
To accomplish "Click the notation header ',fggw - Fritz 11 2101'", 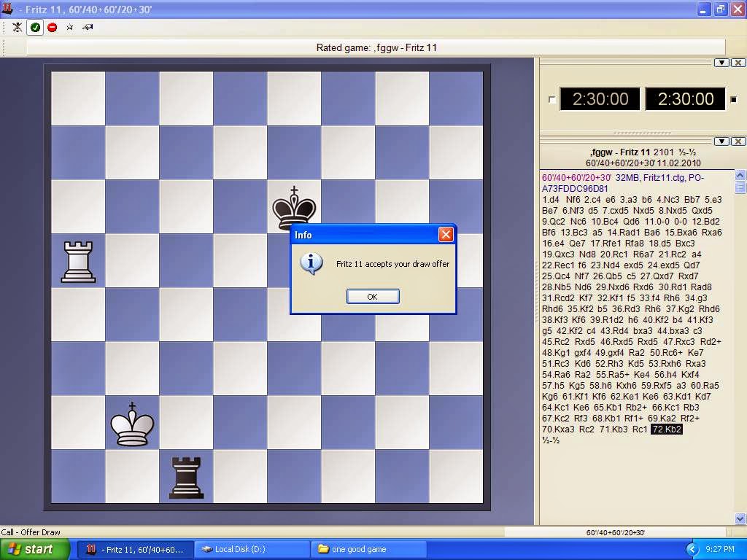I will pos(632,152).
